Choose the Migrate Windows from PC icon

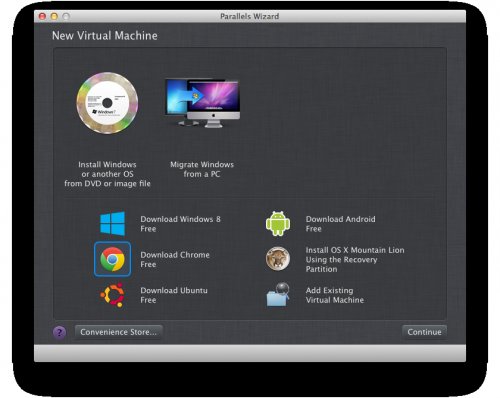[x=202, y=103]
